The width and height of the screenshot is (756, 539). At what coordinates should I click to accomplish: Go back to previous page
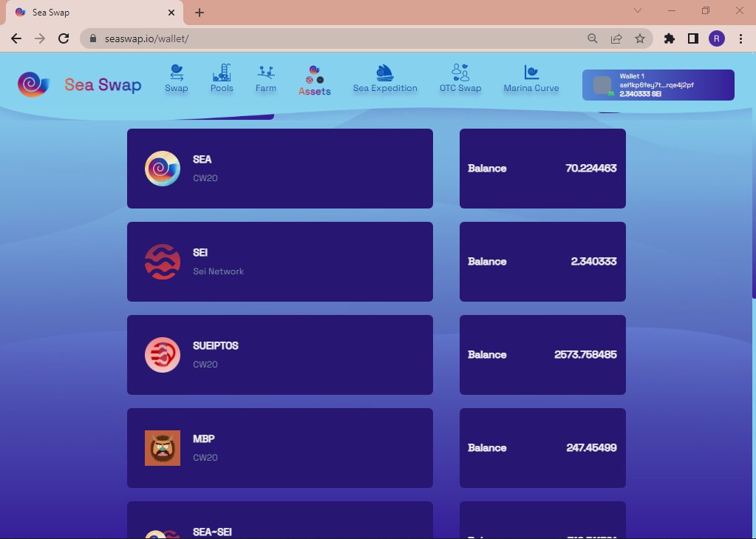pos(16,38)
